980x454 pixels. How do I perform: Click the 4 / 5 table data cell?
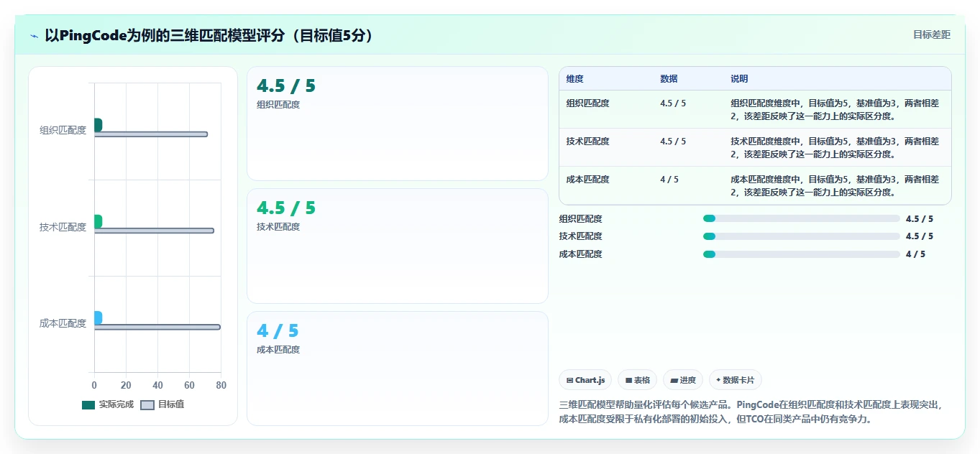669,180
